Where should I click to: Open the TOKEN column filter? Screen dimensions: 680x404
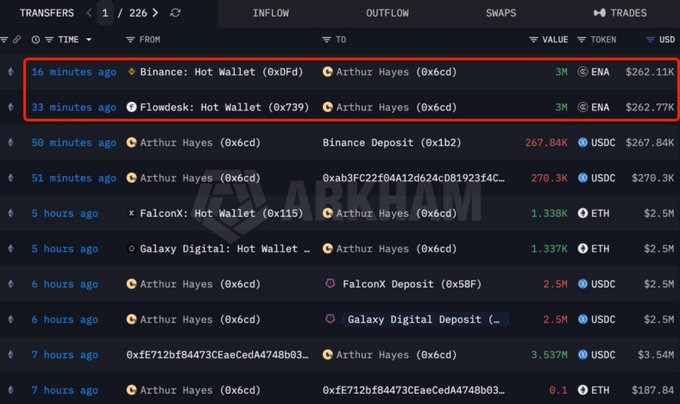click(x=582, y=39)
